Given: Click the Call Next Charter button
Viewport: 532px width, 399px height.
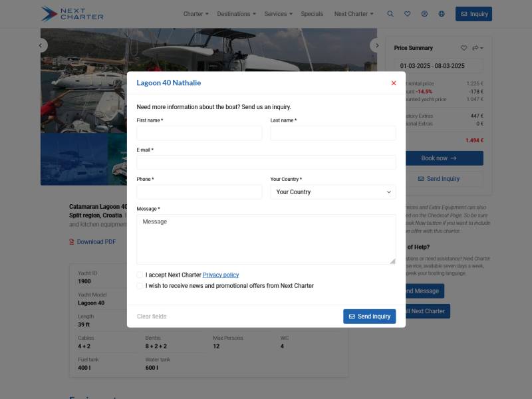Looking at the screenshot, I should (x=428, y=311).
